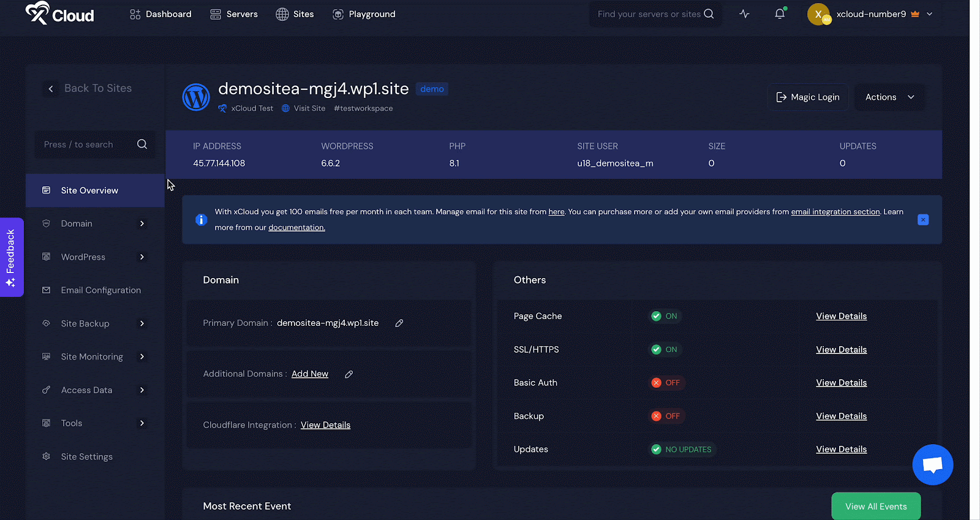
Task: Open Site Settings in sidebar
Action: pyautogui.click(x=95, y=456)
